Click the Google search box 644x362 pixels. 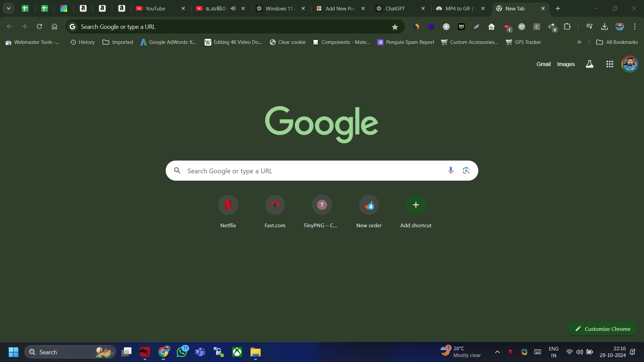tap(322, 171)
